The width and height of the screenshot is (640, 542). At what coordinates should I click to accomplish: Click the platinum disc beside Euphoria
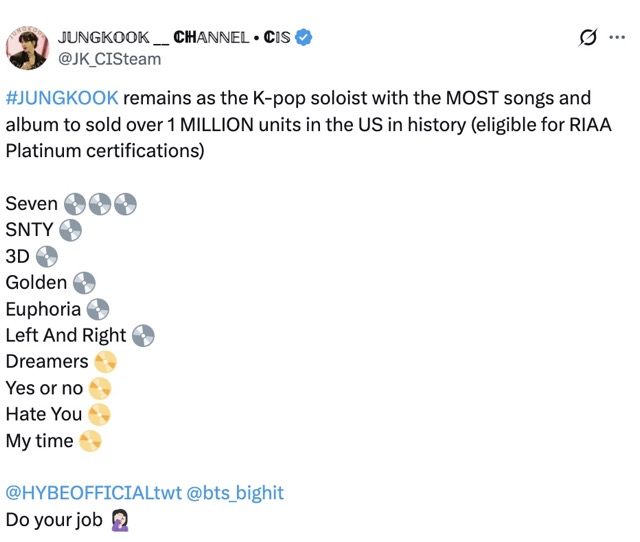pos(98,309)
